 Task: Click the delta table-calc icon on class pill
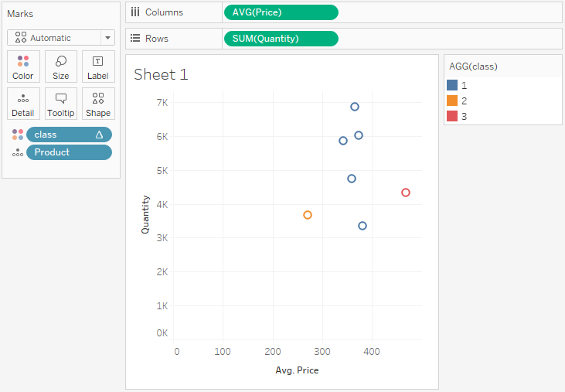(99, 135)
